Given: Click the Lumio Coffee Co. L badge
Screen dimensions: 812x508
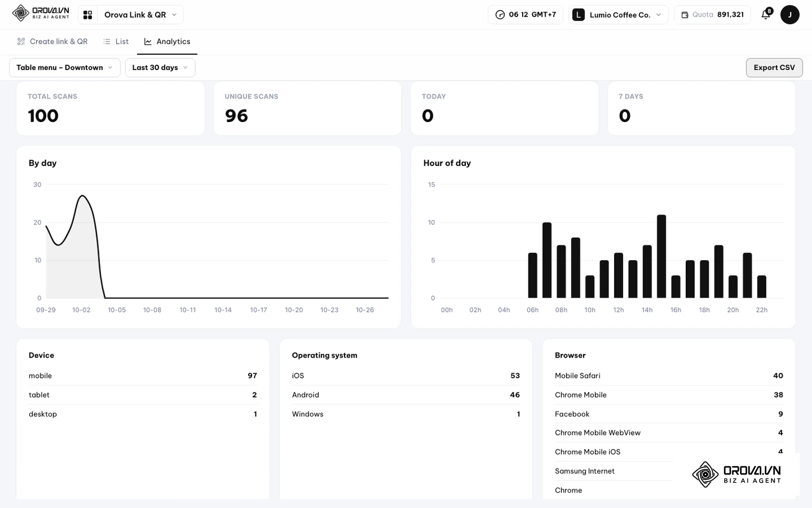Looking at the screenshot, I should (x=578, y=15).
